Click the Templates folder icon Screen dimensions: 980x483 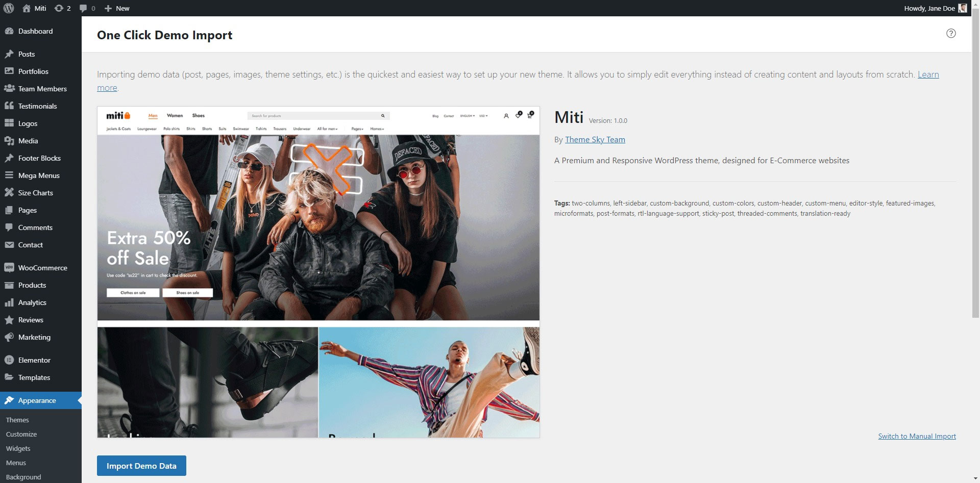coord(9,377)
